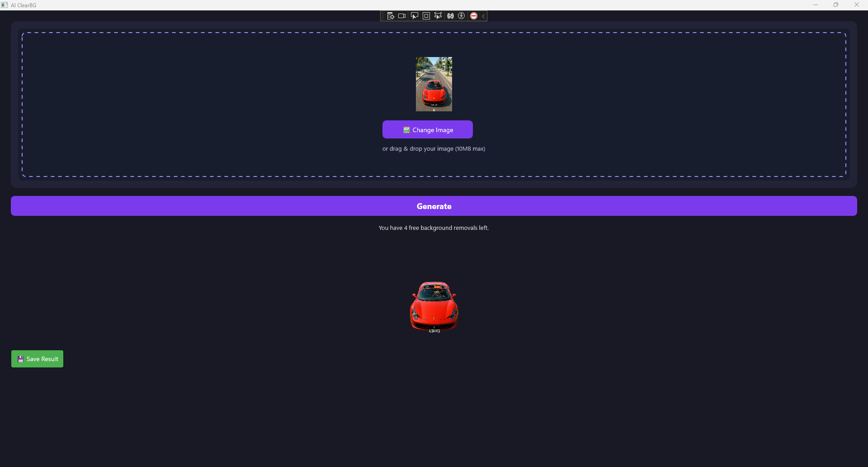Image resolution: width=868 pixels, height=467 pixels.
Task: Click the Change Image button
Action: [428, 129]
